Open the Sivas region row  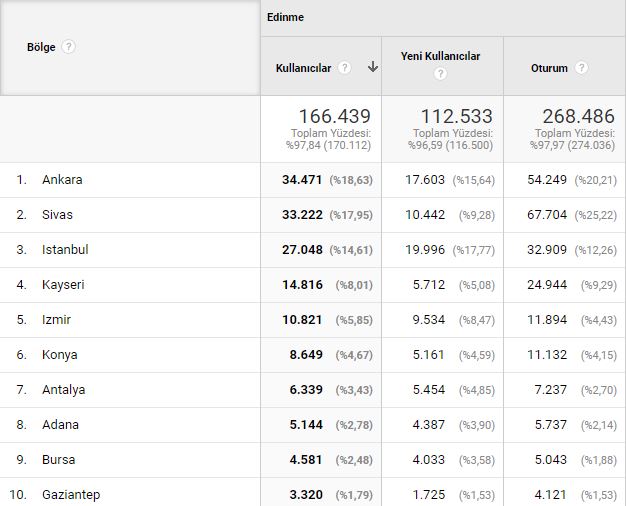(57, 215)
